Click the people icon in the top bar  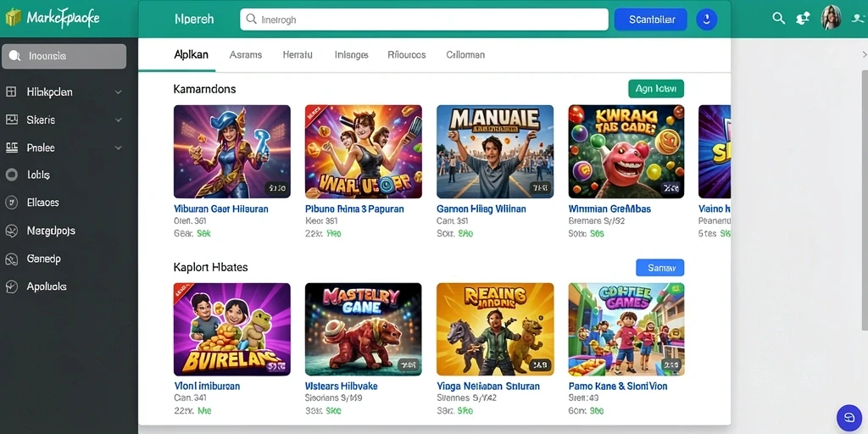pyautogui.click(x=804, y=19)
